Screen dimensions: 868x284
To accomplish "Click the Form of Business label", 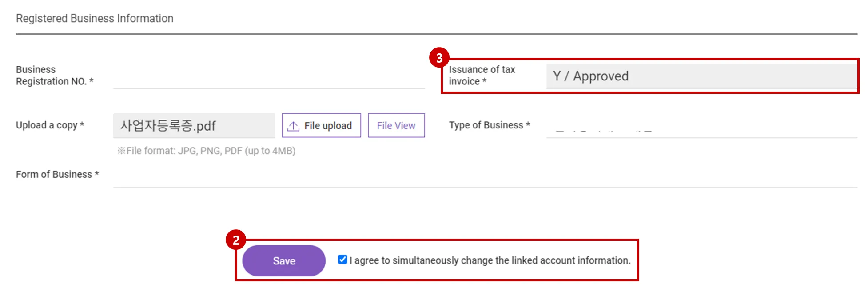I will (57, 175).
